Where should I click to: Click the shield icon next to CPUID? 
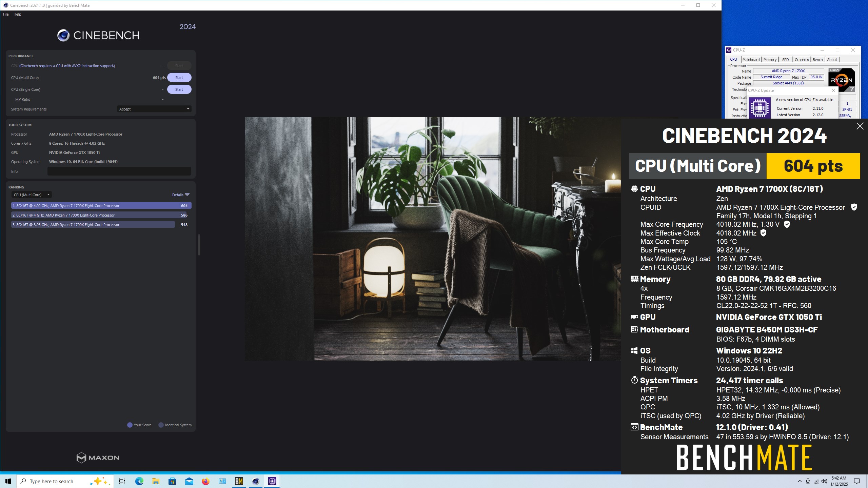[x=854, y=207]
